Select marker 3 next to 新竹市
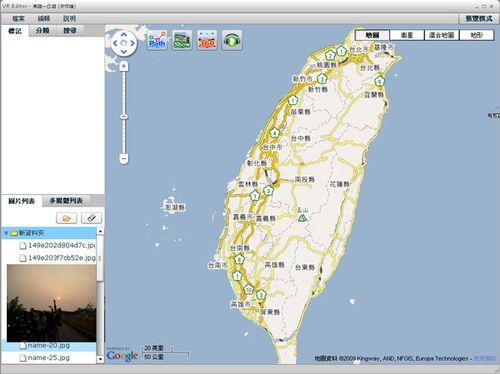Image resolution: width=500 pixels, height=374 pixels. pos(322,79)
